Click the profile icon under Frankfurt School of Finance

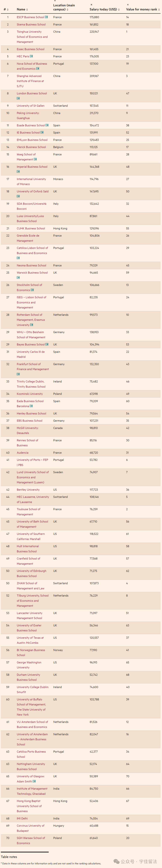[x=18, y=374]
